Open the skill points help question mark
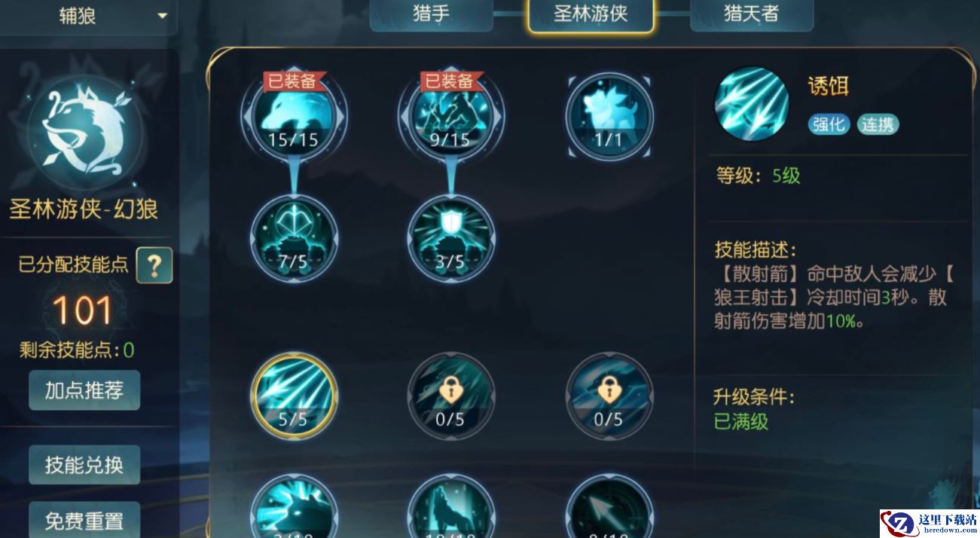Screen dimensions: 980x538 (154, 265)
